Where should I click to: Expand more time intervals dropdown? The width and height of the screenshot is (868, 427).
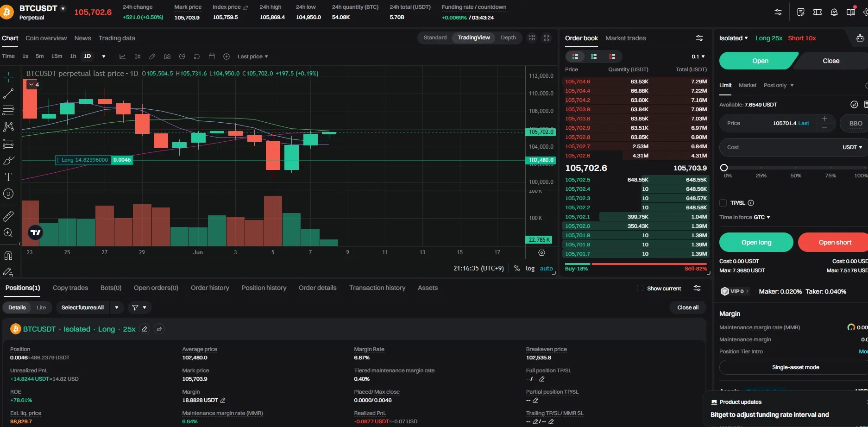(104, 57)
